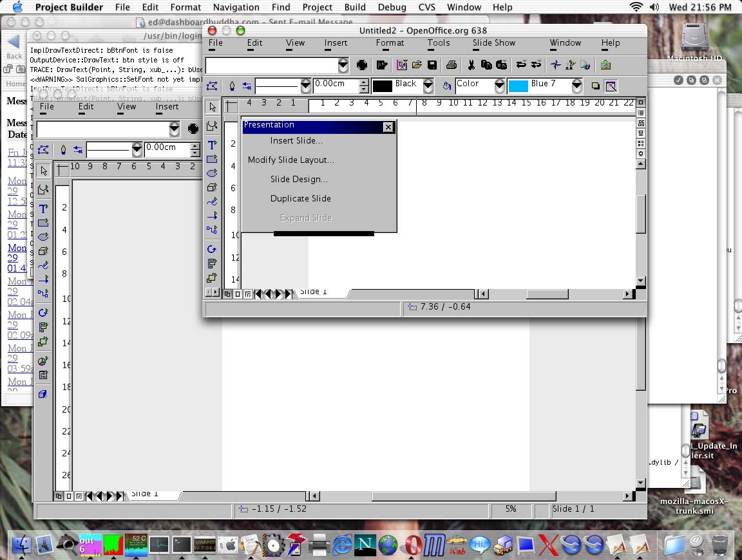Image resolution: width=742 pixels, height=560 pixels.
Task: Switch to Notes View in Untitled2 window
Action: pos(641,133)
